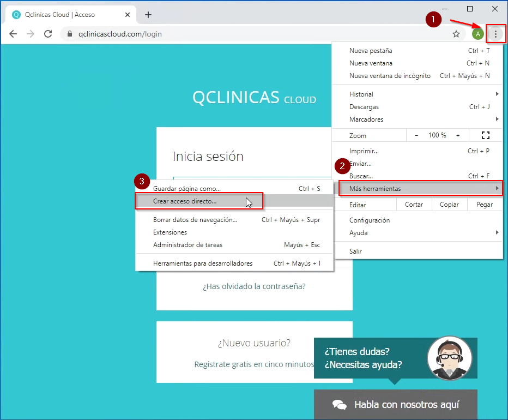Zoom in using the plus button
The image size is (508, 420).
click(x=458, y=135)
